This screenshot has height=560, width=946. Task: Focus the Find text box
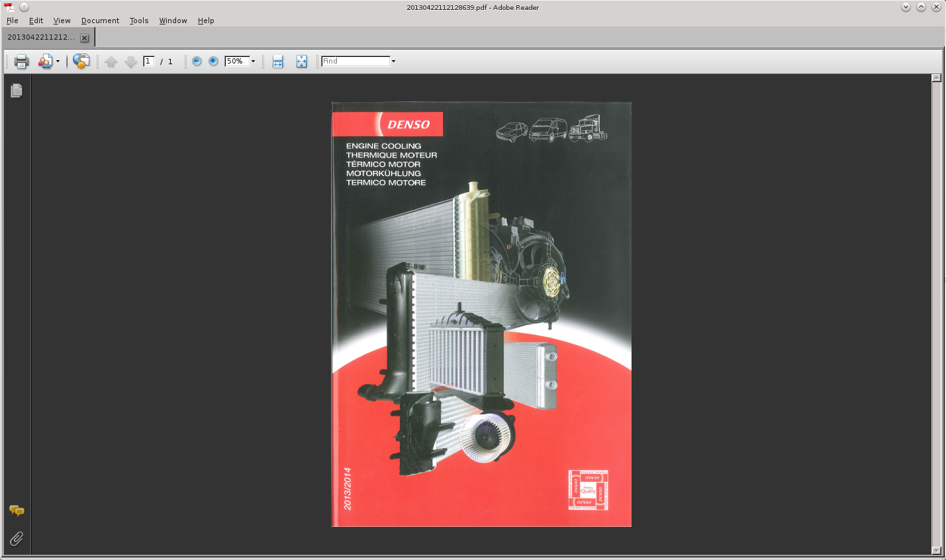pos(355,61)
